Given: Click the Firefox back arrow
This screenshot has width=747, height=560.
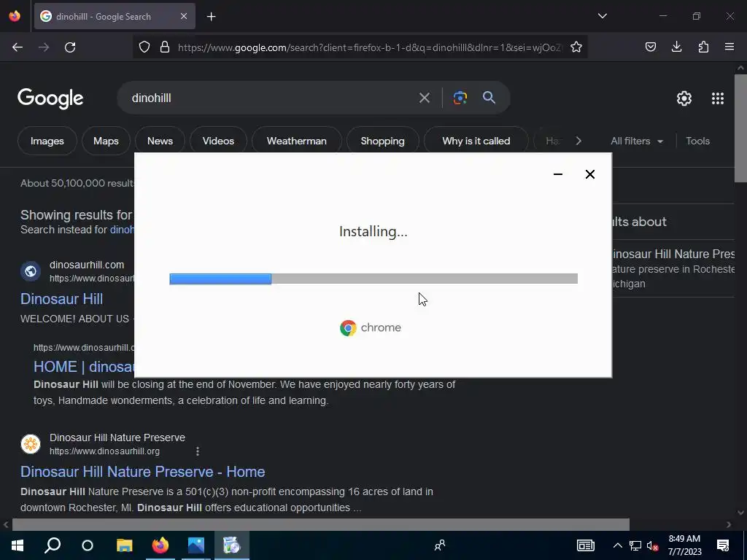Looking at the screenshot, I should click(x=18, y=47).
